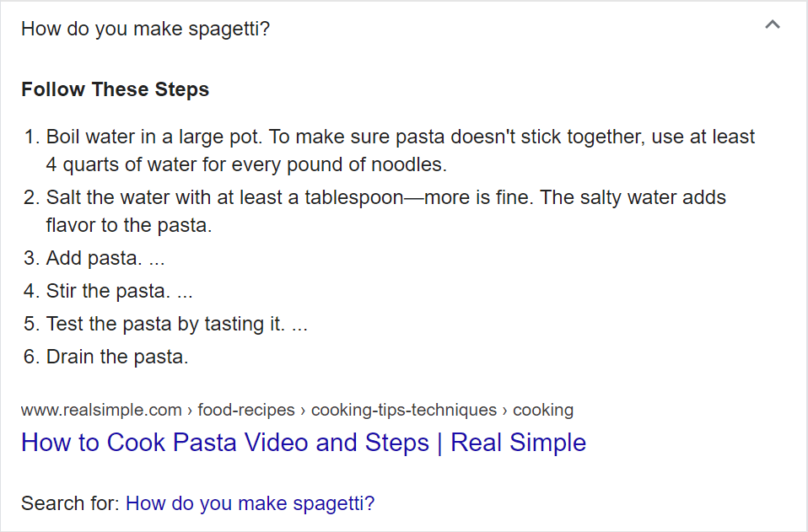Click the "Follow These Steps" heading
Image resolution: width=808 pixels, height=532 pixels.
tap(116, 89)
